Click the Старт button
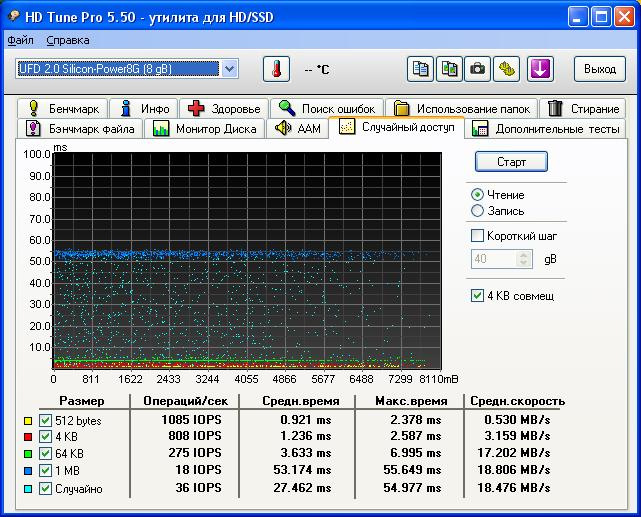 pyautogui.click(x=511, y=162)
